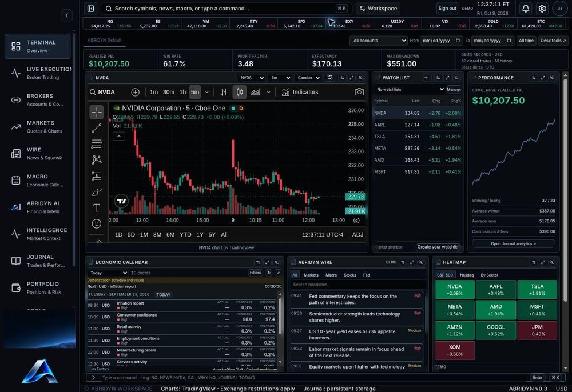Select candles chart style button
The height and width of the screenshot is (392, 572).
239,92
